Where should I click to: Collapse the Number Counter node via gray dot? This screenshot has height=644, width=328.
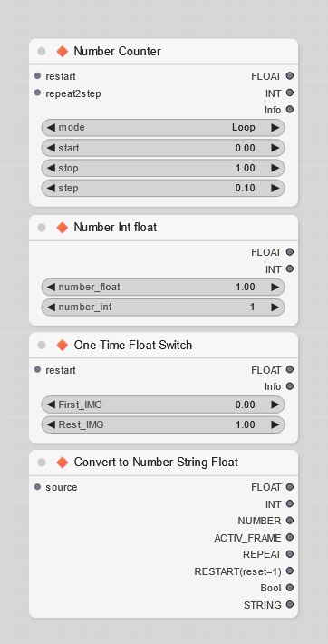(x=42, y=52)
